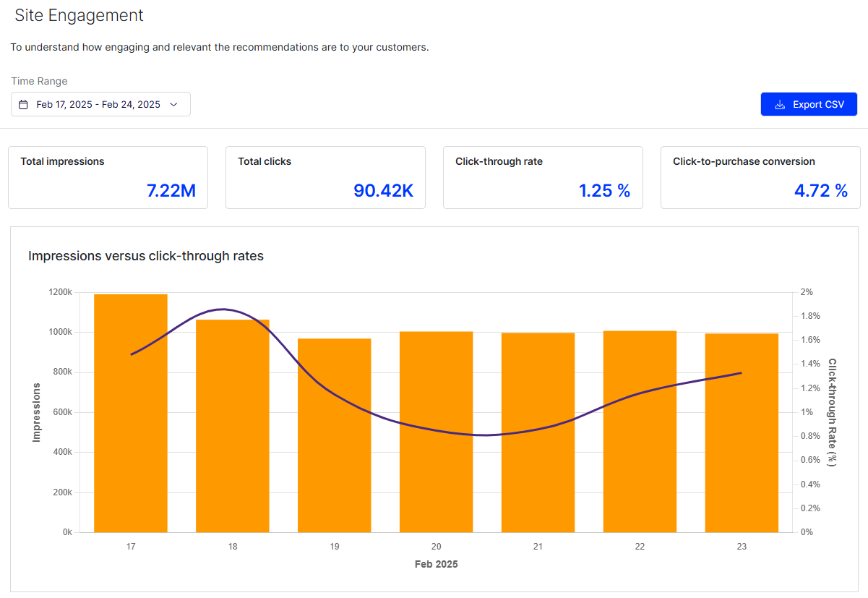This screenshot has width=868, height=598.
Task: Click the calendar icon in Time Range
Action: pyautogui.click(x=23, y=104)
